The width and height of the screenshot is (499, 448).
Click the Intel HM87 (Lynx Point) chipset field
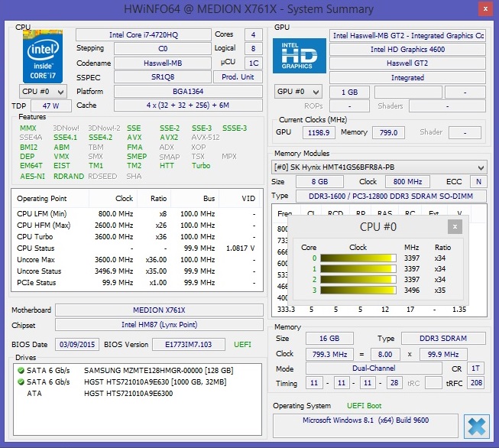click(159, 324)
